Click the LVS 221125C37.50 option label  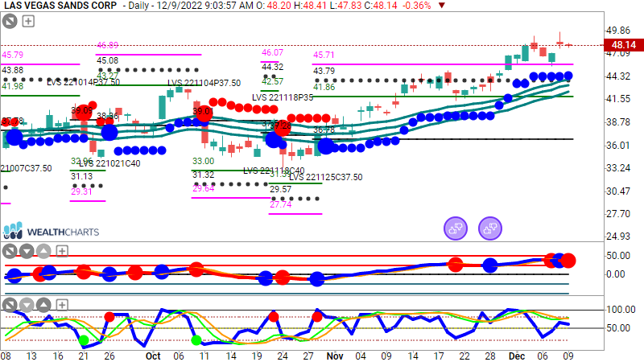pyautogui.click(x=326, y=177)
